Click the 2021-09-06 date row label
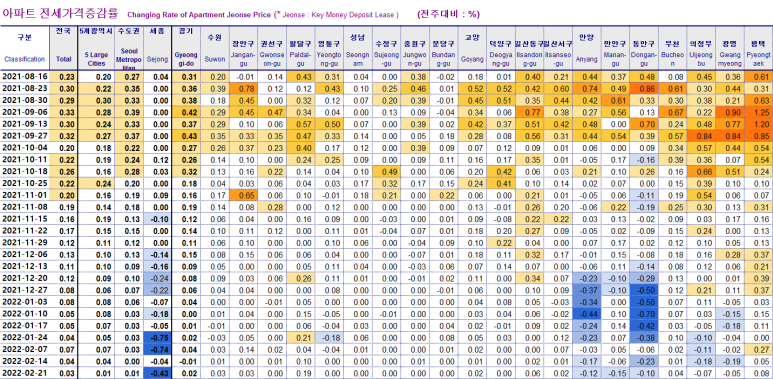Screen dimensions: 773x379 25,112
